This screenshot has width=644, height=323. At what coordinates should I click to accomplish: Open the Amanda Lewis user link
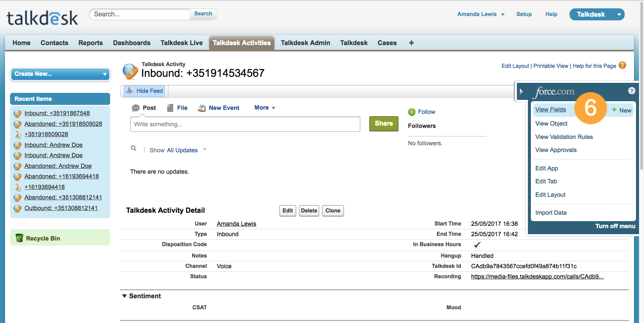(237, 224)
